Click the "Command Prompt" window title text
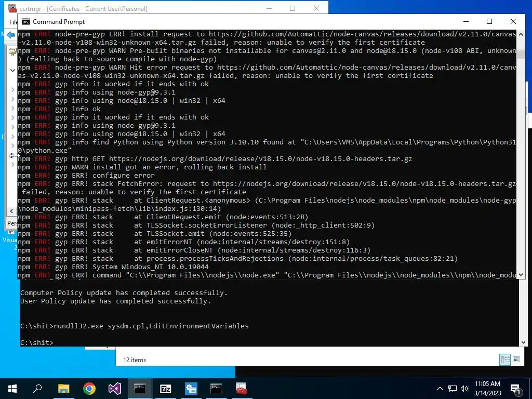532x399 pixels. click(x=59, y=22)
